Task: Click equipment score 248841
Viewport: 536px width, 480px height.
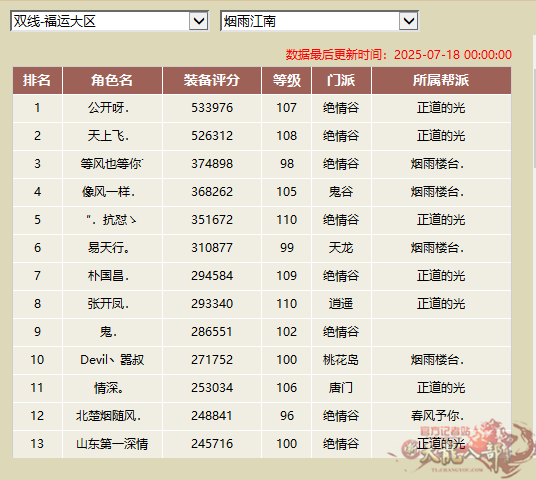Action: (212, 416)
